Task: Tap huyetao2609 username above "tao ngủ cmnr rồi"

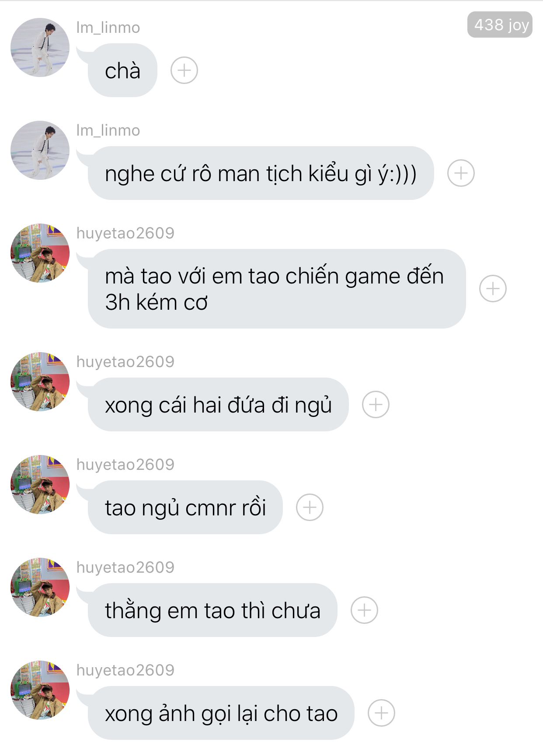Action: [125, 464]
